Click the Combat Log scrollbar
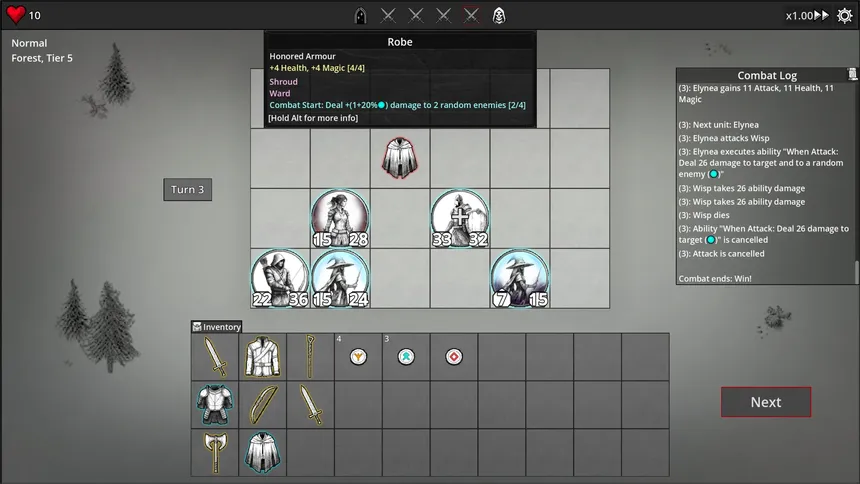Screen dimensions: 860x484 [857, 273]
